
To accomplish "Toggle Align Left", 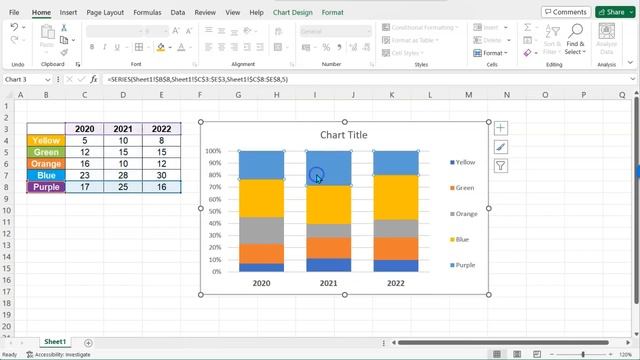I will pos(209,47).
